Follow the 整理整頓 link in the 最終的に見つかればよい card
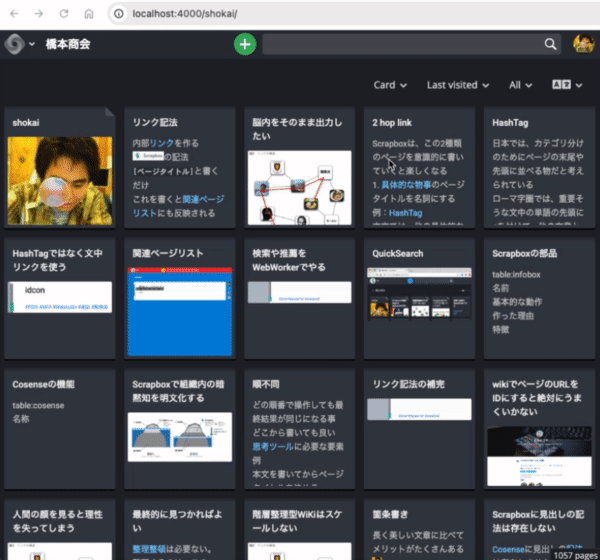600x560 pixels. click(149, 549)
